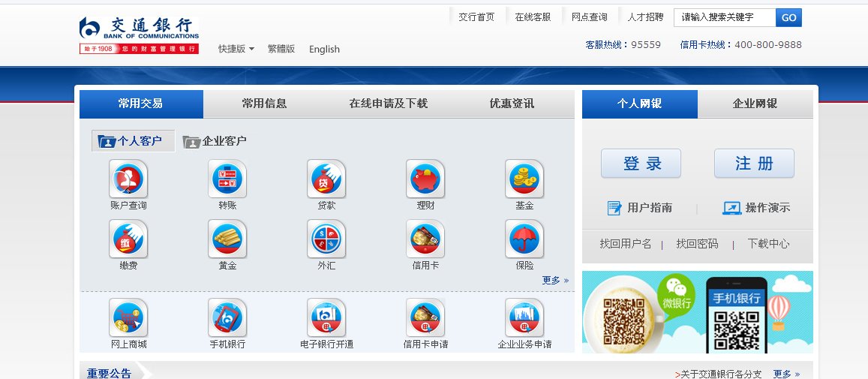Select the 个人网银 tab
The image size is (868, 379).
click(639, 104)
